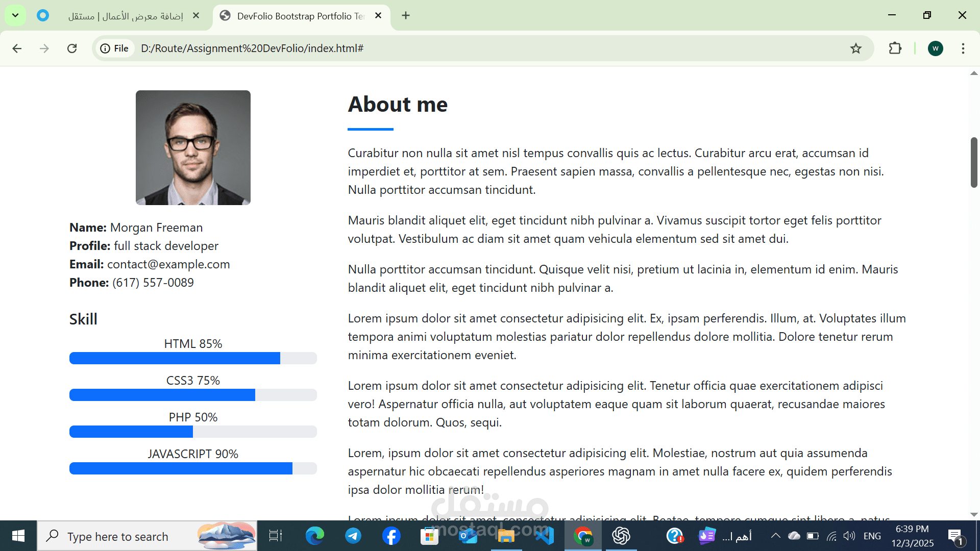Viewport: 980px width, 551px height.
Task: Click the HTML 85% progress bar
Action: point(193,358)
